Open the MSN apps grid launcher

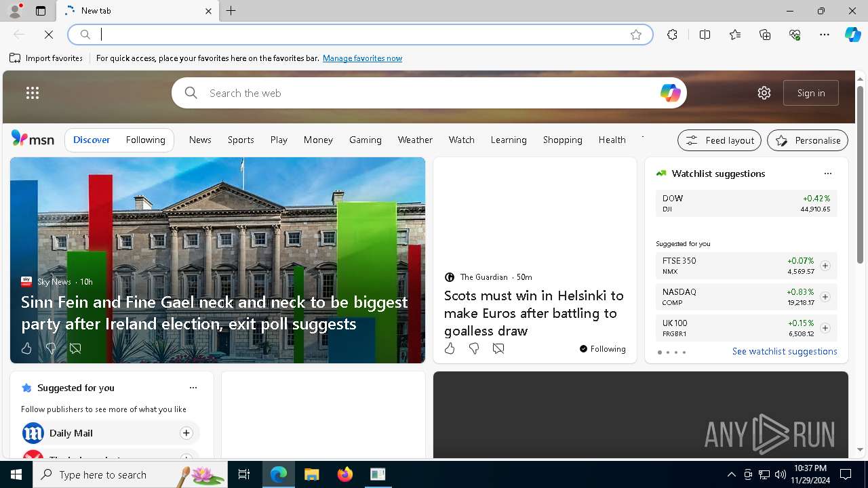pyautogui.click(x=33, y=93)
